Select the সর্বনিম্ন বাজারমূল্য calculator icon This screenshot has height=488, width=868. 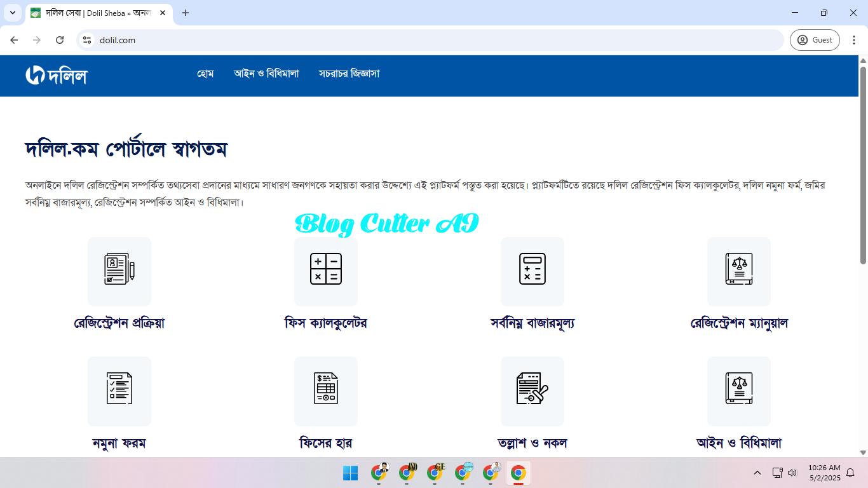[x=532, y=271]
